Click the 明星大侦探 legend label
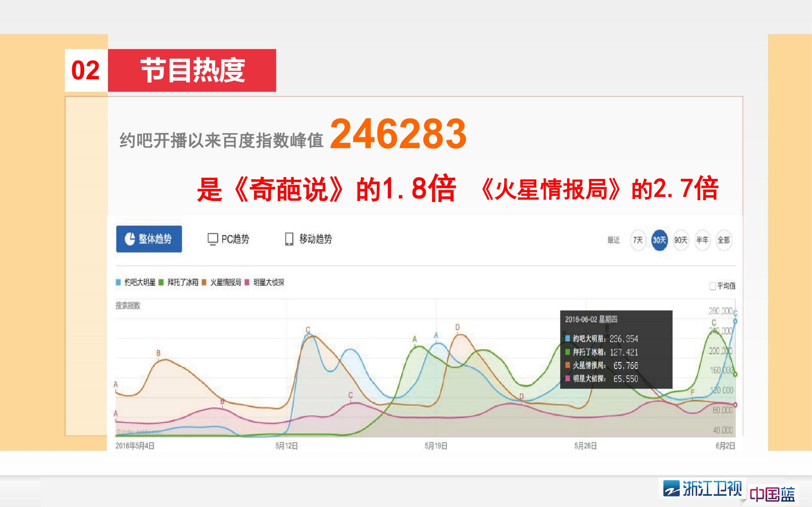Image resolution: width=812 pixels, height=507 pixels. (269, 282)
